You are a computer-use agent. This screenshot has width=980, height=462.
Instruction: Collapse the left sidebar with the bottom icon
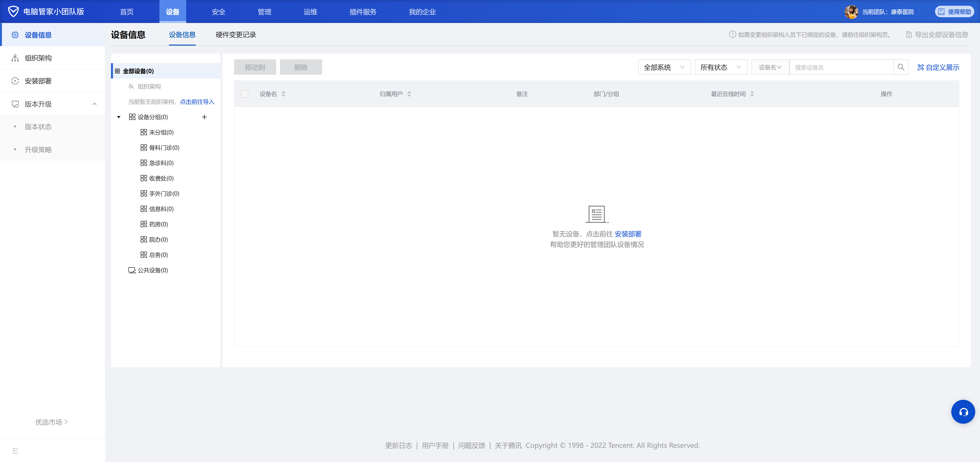(x=15, y=451)
